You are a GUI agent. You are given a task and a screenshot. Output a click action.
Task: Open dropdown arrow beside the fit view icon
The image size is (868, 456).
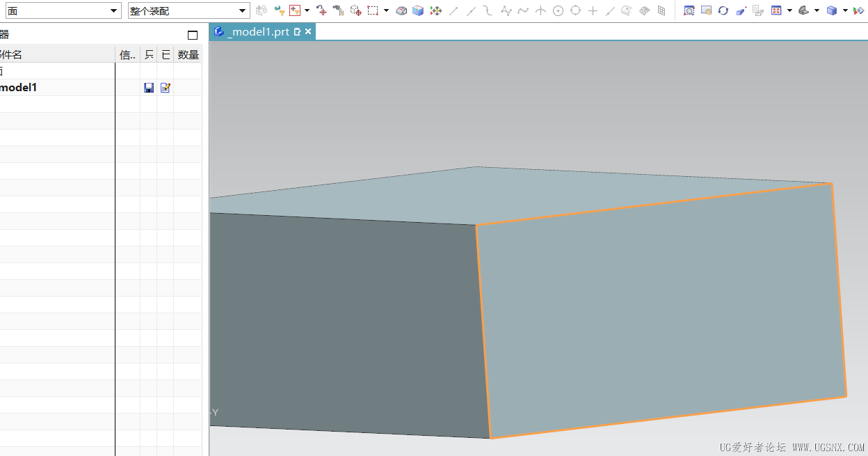coord(789,10)
